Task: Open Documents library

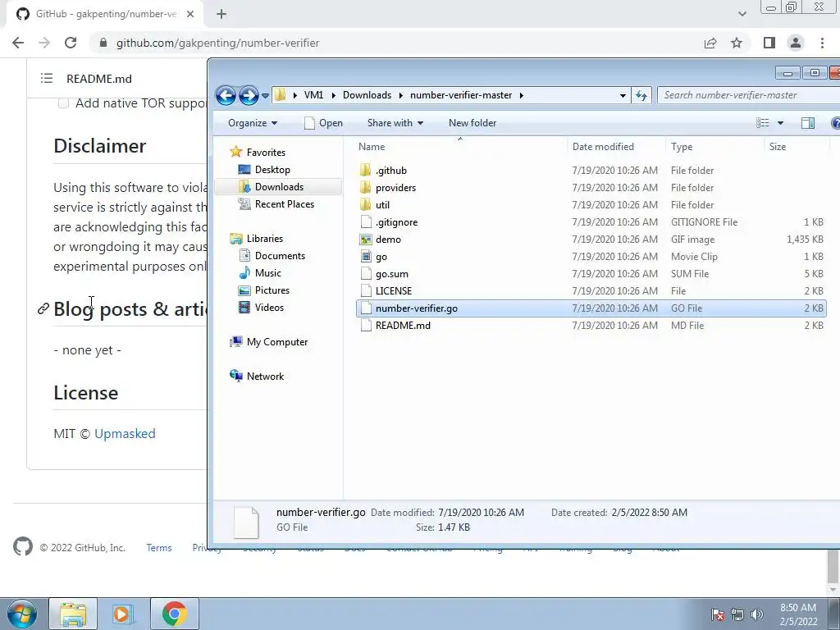Action: (280, 256)
